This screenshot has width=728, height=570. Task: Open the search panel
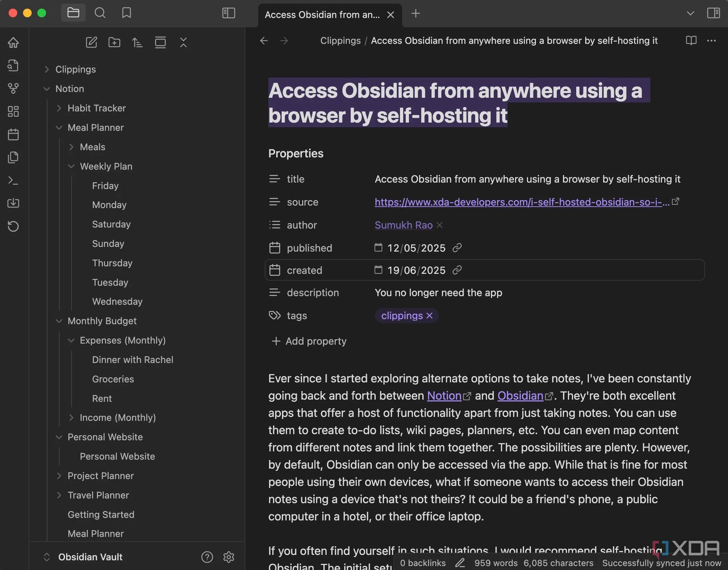point(100,13)
